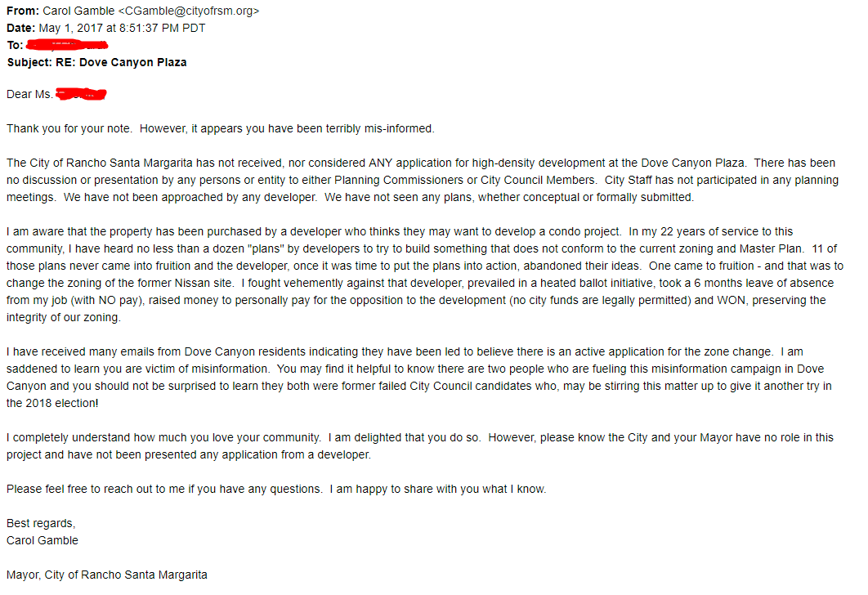The height and width of the screenshot is (595, 868).
Task: Click the redacted recipient in the To line
Action: coord(63,44)
